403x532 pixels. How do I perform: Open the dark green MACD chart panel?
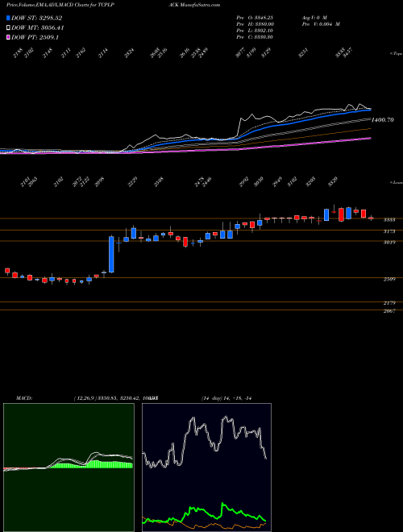tap(69, 468)
